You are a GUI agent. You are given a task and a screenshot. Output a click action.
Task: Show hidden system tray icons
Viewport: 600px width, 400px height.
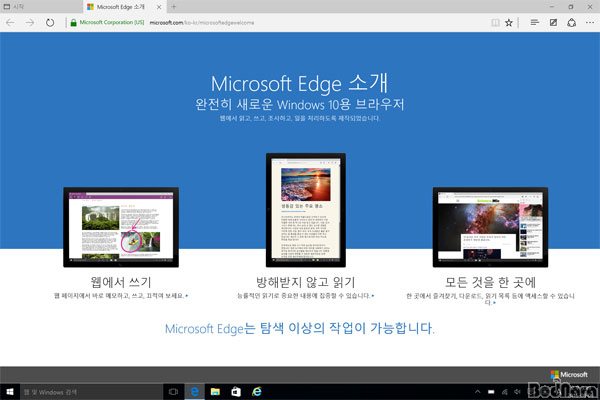pyautogui.click(x=478, y=392)
